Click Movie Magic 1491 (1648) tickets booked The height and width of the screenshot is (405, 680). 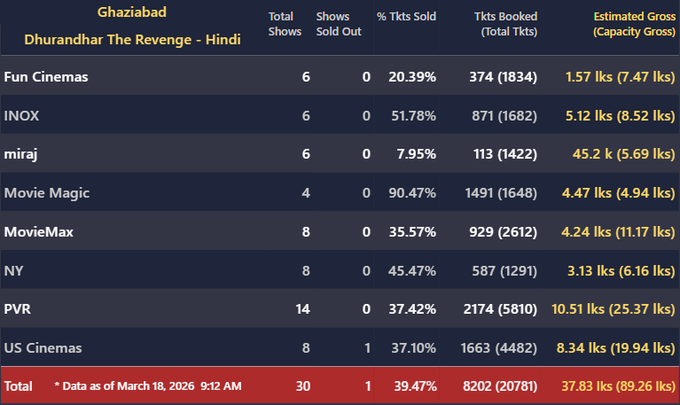[501, 193]
